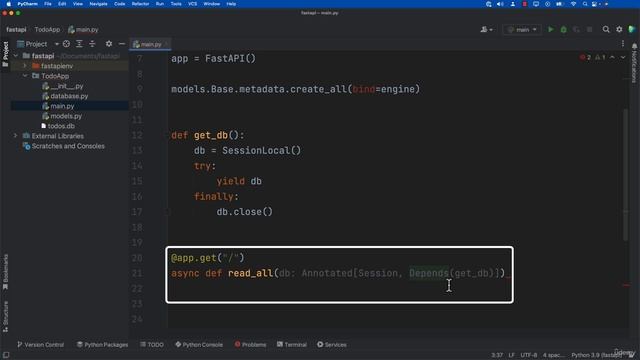640x360 pixels.
Task: Click the yellow warning count indicator
Action: tap(600, 57)
